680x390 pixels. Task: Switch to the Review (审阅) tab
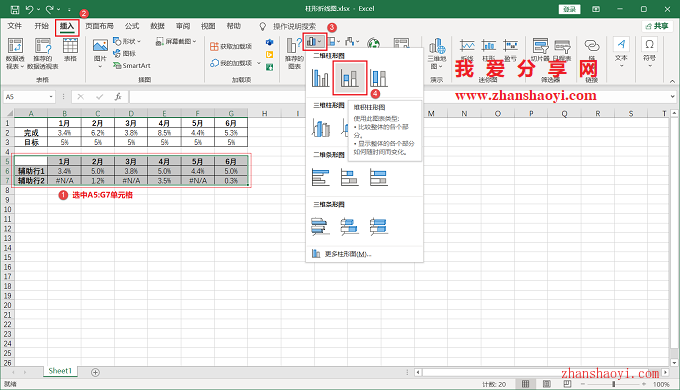pos(183,26)
